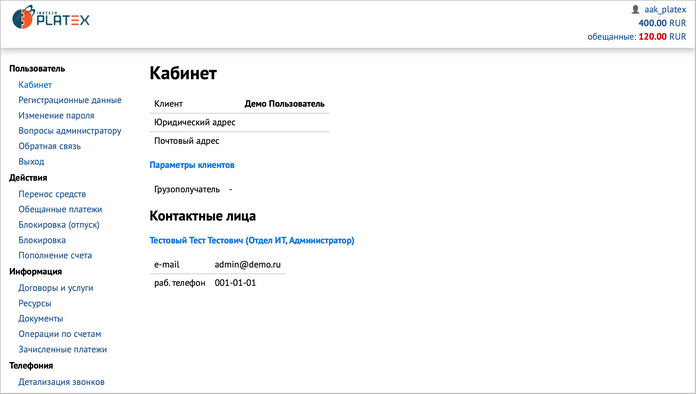Screen dimensions: 696x394
Task: Click the Грузополучатель label
Action: [187, 189]
